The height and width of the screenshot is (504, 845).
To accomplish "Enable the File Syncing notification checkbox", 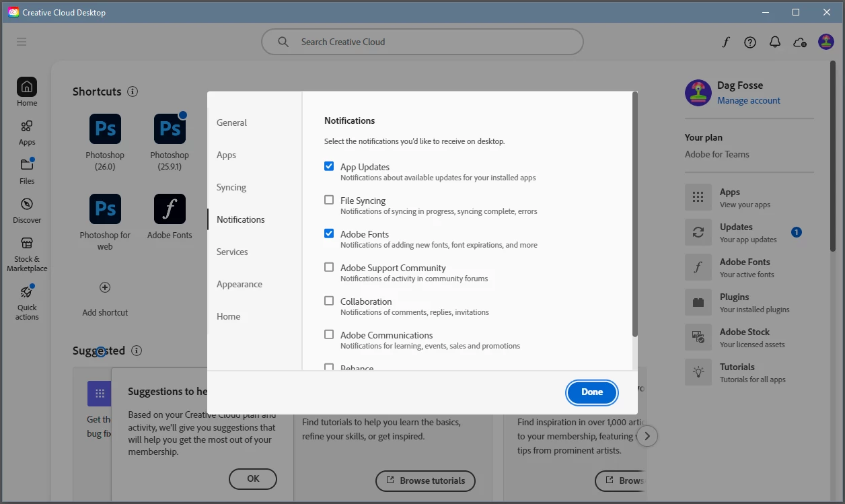I will (x=329, y=200).
